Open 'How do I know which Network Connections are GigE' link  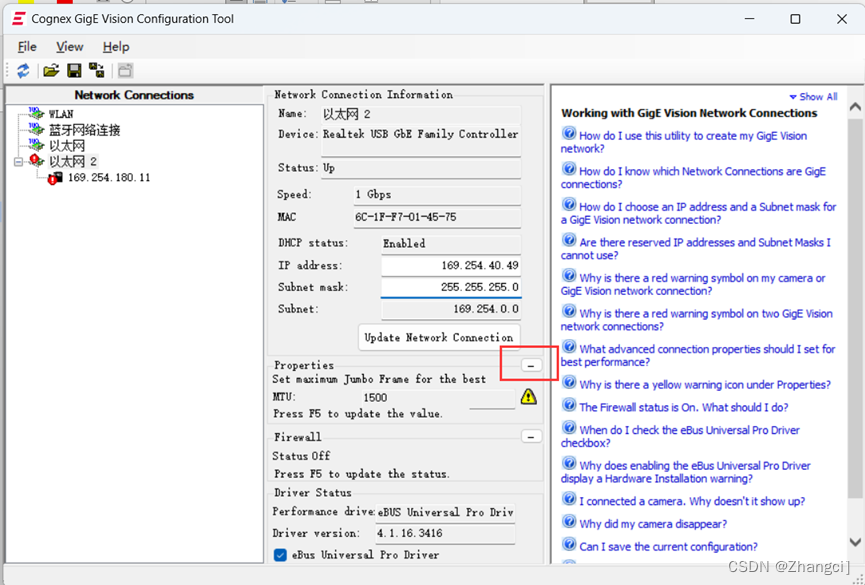point(693,177)
